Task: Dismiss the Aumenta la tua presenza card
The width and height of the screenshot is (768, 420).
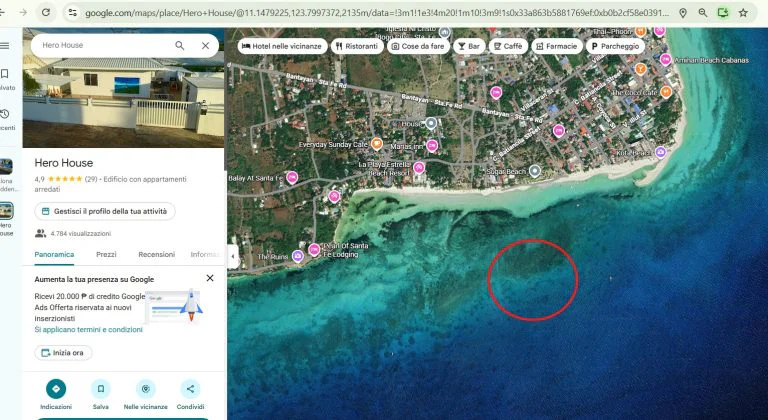Action: pos(210,278)
